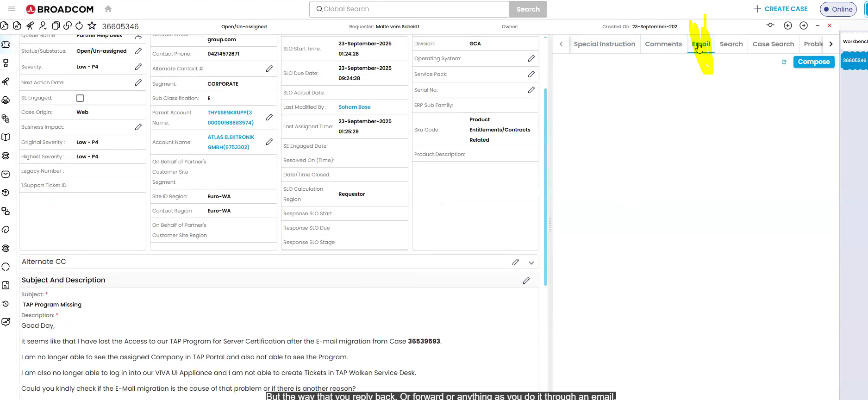Image resolution: width=868 pixels, height=400 pixels.
Task: Click the Broadcom logo
Action: [x=60, y=9]
